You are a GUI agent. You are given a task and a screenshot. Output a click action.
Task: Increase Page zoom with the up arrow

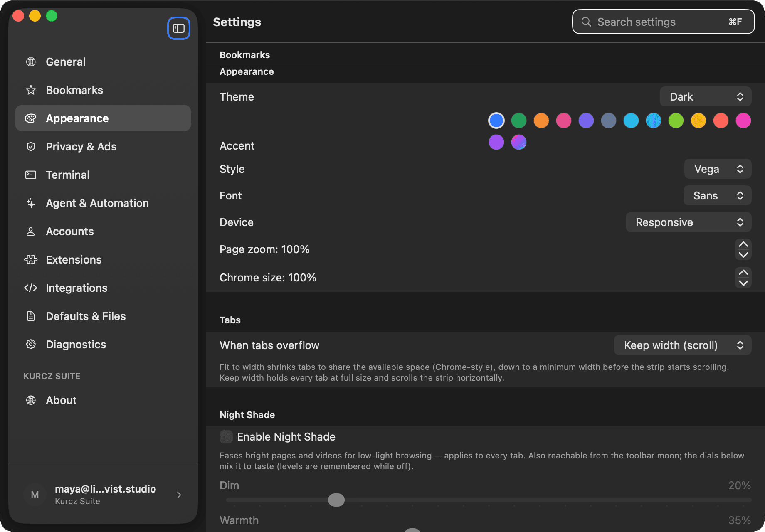point(743,244)
